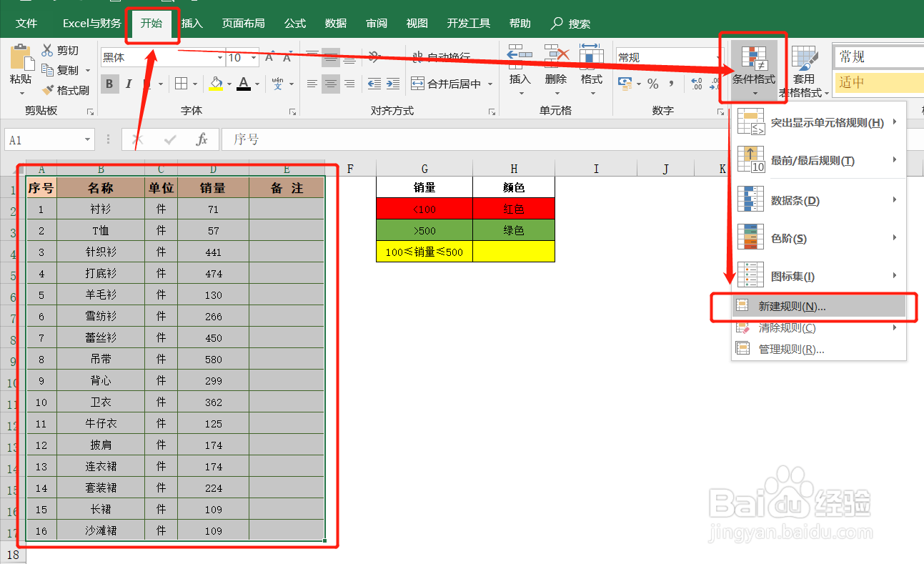
Task: Click Merge and Center (合并后居中)
Action: pyautogui.click(x=447, y=84)
